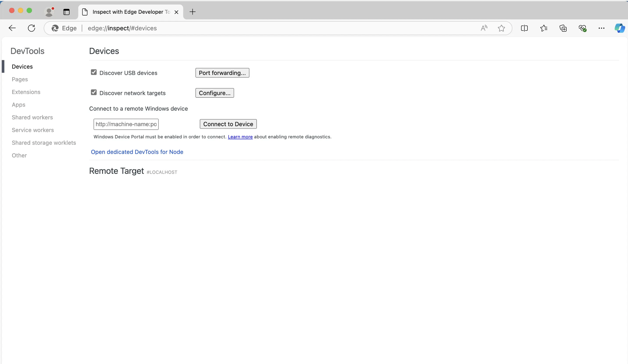Click Port forwarding button
This screenshot has width=628, height=364.
coord(222,73)
